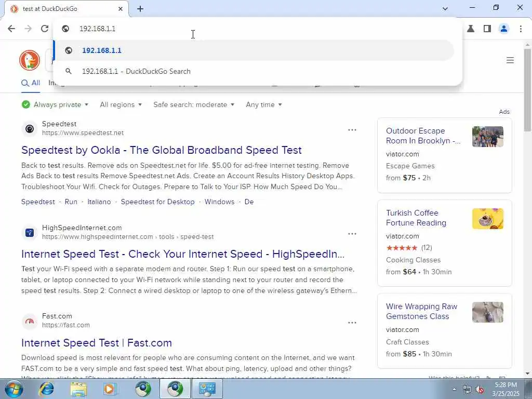Click the network tray icon
This screenshot has width=532, height=399.
pyautogui.click(x=467, y=389)
